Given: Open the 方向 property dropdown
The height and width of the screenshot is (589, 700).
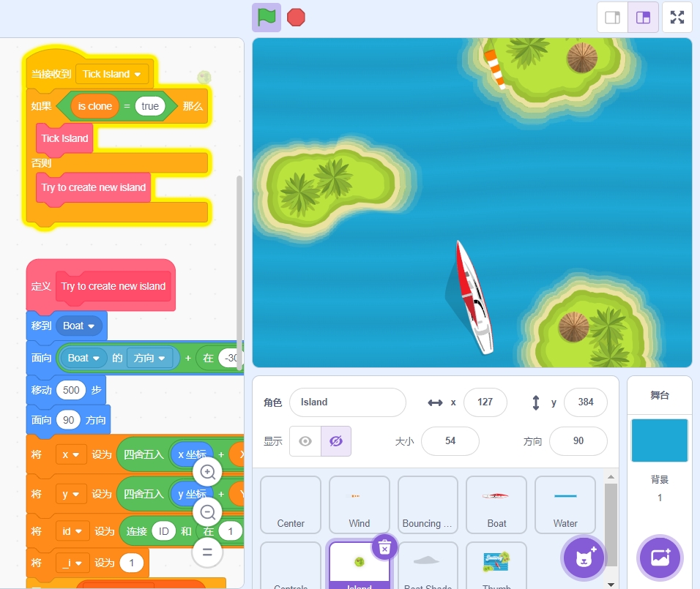Looking at the screenshot, I should click(149, 358).
